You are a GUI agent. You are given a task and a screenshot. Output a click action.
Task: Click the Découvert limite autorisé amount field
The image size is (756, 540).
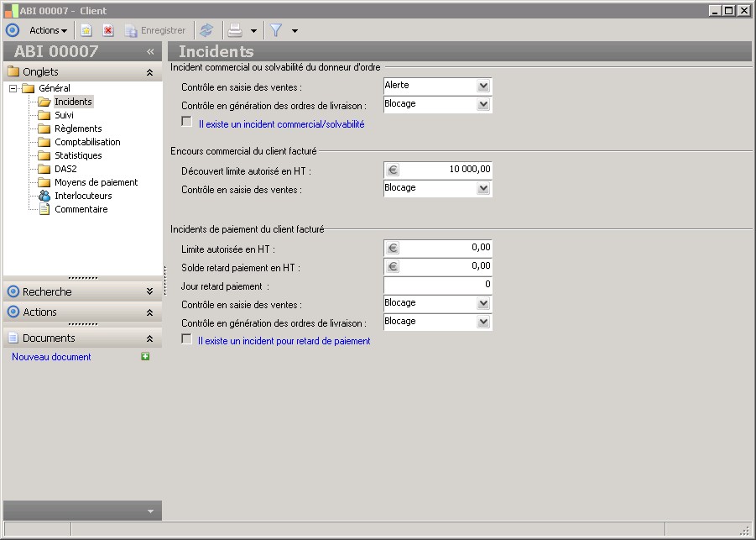438,170
